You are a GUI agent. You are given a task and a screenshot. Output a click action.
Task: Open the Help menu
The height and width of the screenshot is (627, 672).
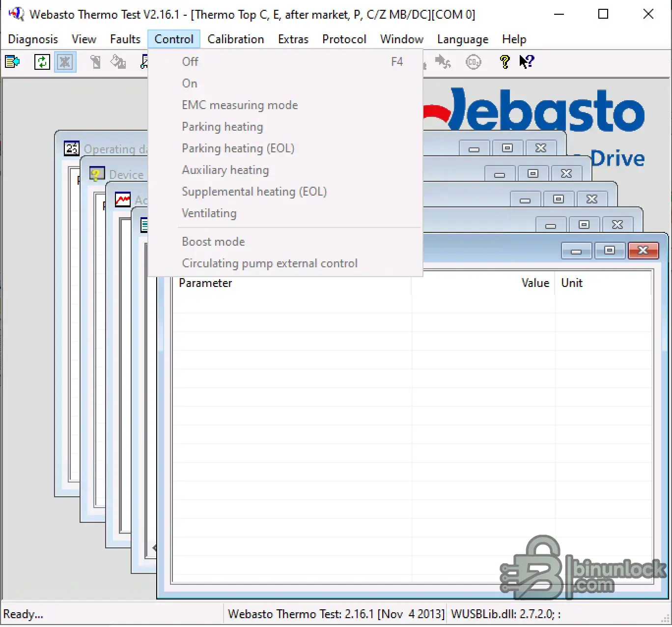point(514,39)
